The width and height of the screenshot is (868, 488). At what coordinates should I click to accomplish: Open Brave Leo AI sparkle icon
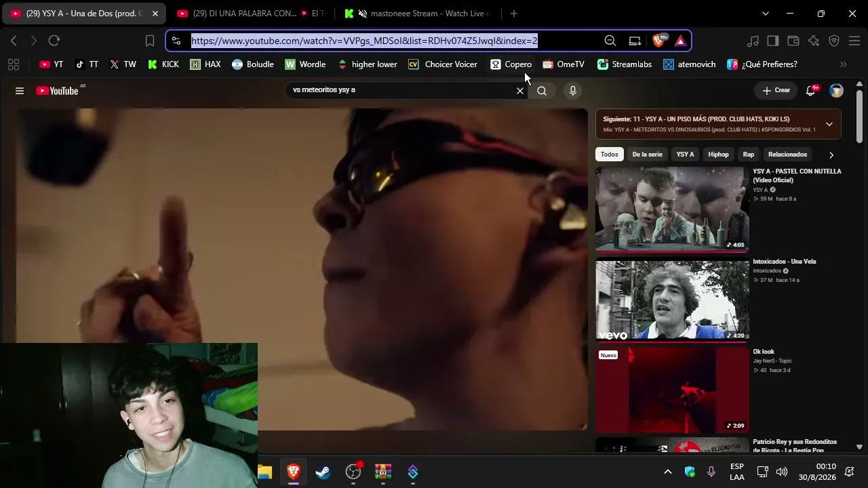click(x=814, y=41)
